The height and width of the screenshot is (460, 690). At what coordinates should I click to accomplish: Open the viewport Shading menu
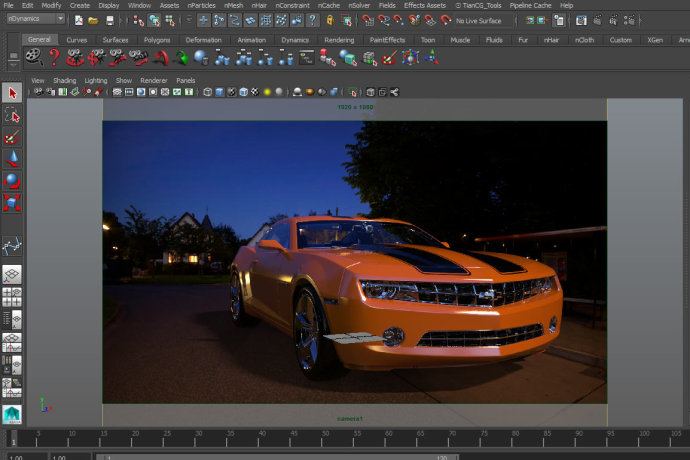(65, 81)
